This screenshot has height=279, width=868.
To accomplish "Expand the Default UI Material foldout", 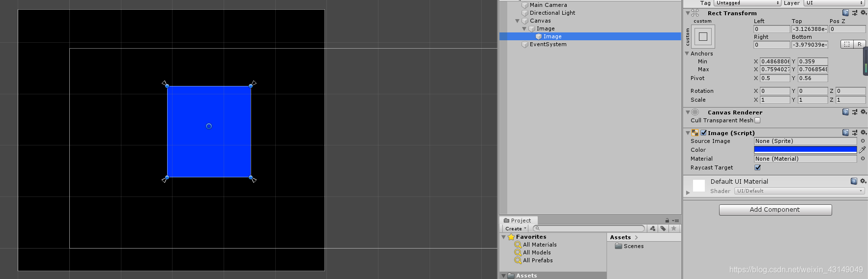I will click(x=688, y=193).
